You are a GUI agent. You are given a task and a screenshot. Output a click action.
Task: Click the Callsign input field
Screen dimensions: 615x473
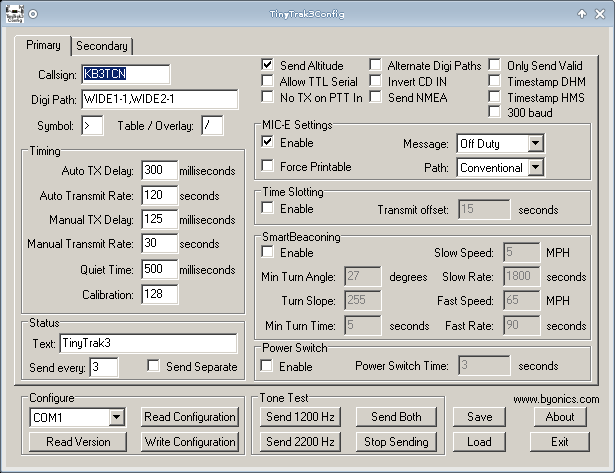[x=126, y=74]
